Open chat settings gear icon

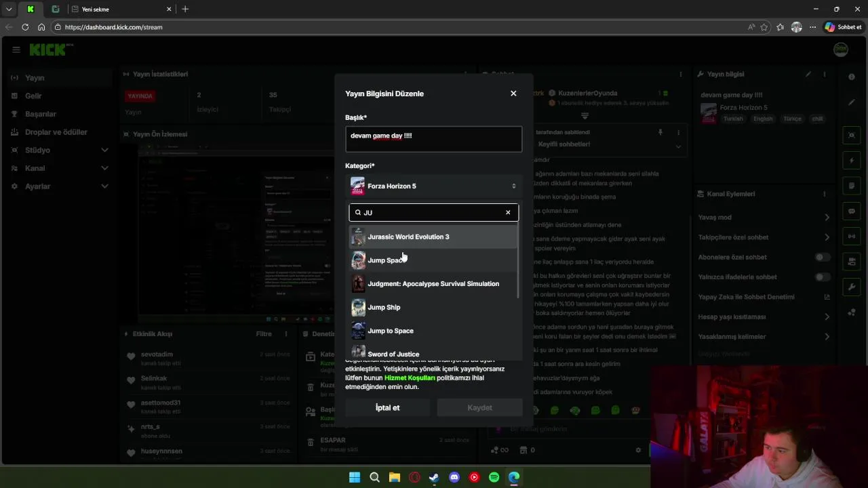(x=638, y=450)
